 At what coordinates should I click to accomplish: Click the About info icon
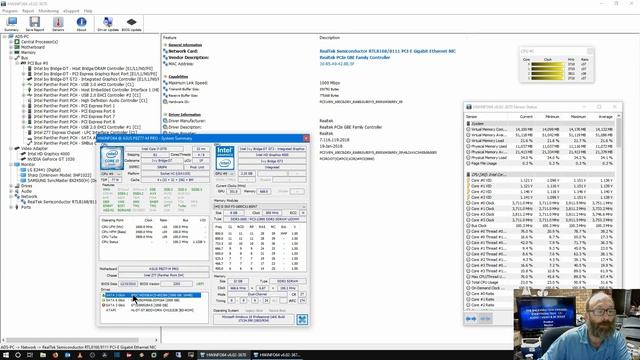point(81,24)
